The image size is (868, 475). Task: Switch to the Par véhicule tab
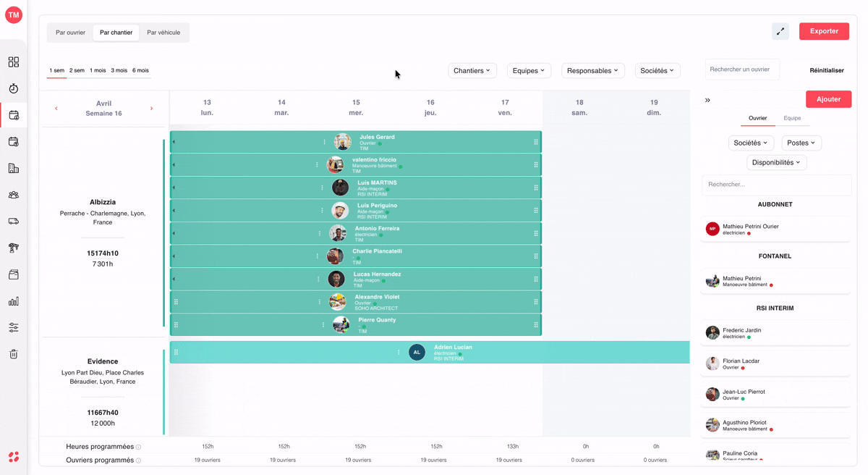point(163,33)
